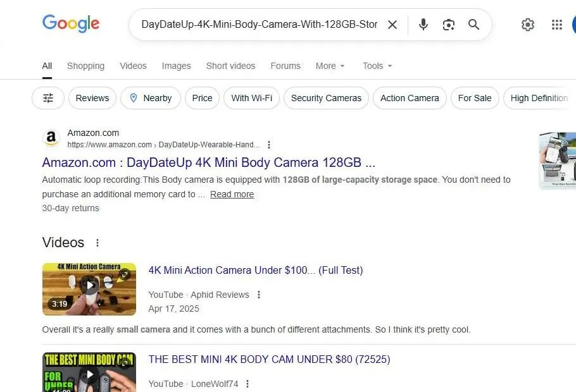Viewport: 576px width, 392px height.
Task: Open quick settings gear
Action: coord(528,25)
